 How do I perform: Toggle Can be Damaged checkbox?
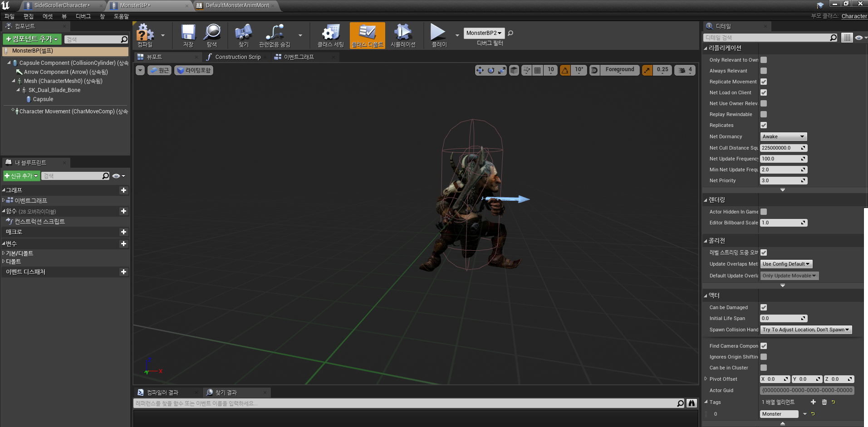(x=764, y=307)
